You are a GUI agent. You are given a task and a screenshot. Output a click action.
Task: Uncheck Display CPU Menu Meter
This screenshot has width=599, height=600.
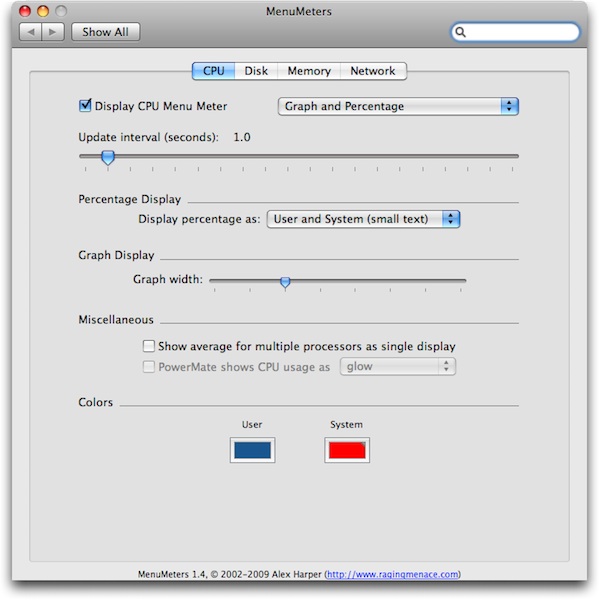[x=85, y=106]
